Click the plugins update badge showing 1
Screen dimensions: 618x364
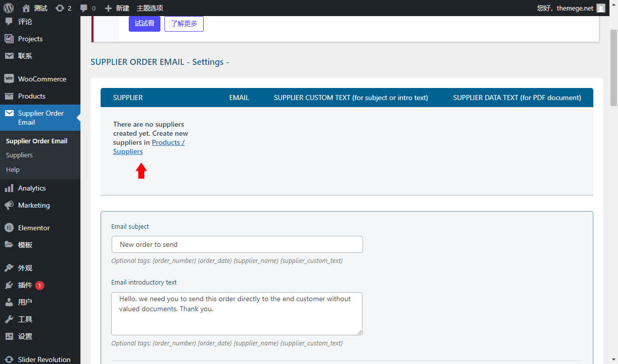click(40, 285)
